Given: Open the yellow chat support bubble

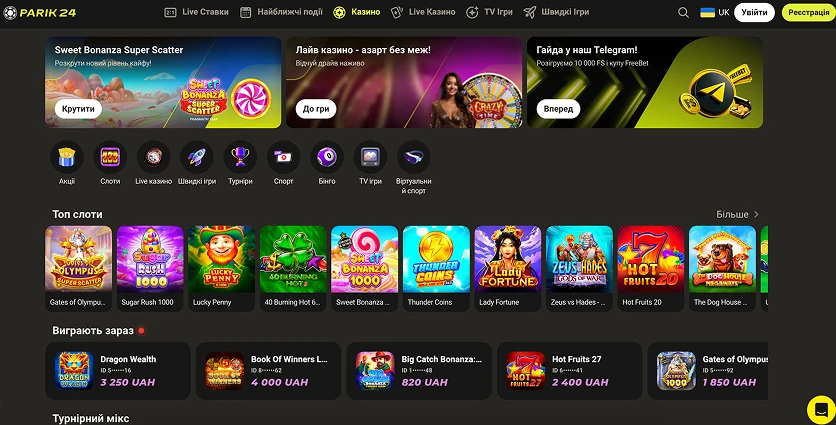Looking at the screenshot, I should pyautogui.click(x=821, y=410).
